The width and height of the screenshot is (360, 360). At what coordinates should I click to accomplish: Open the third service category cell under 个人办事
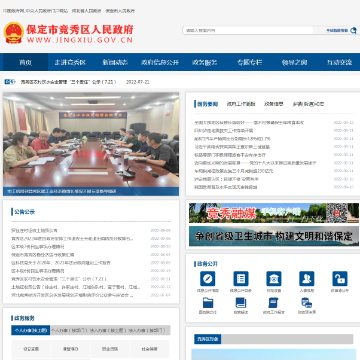point(110,349)
